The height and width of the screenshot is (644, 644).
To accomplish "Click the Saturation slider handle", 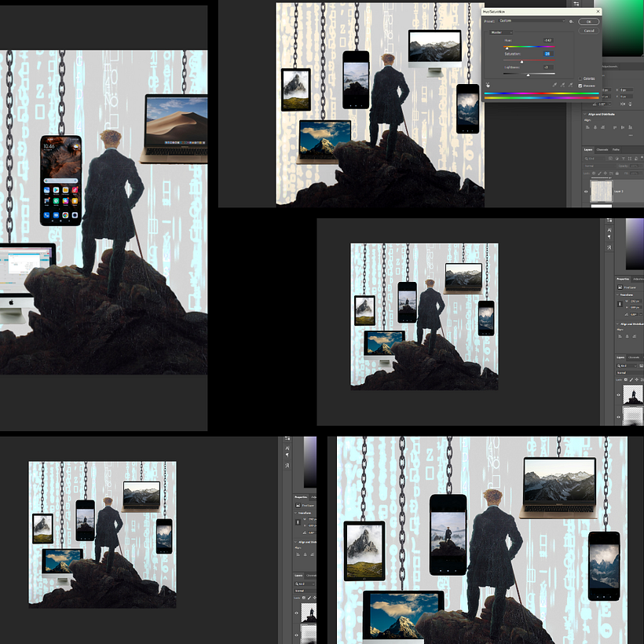I will tap(521, 61).
